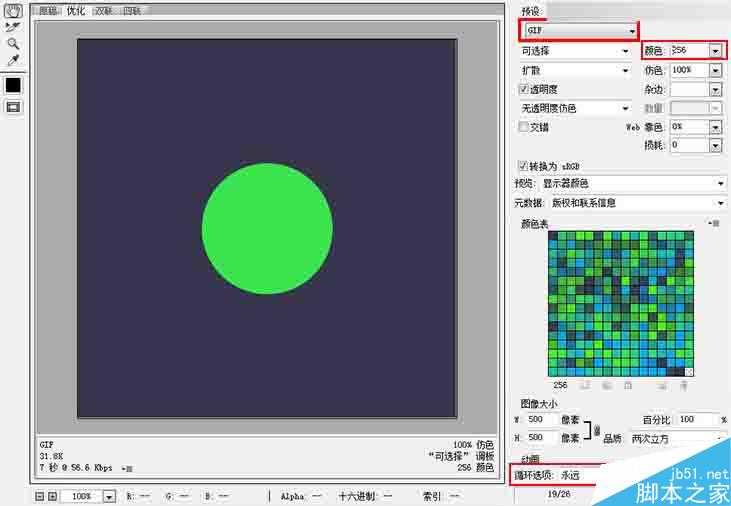Click the Alpha readout label

292,496
